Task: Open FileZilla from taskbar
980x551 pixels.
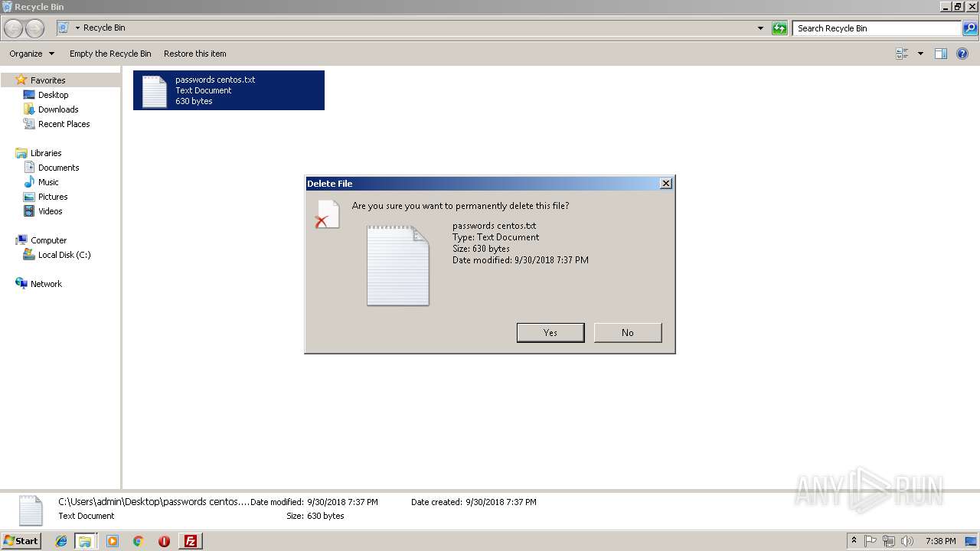Action: click(191, 541)
